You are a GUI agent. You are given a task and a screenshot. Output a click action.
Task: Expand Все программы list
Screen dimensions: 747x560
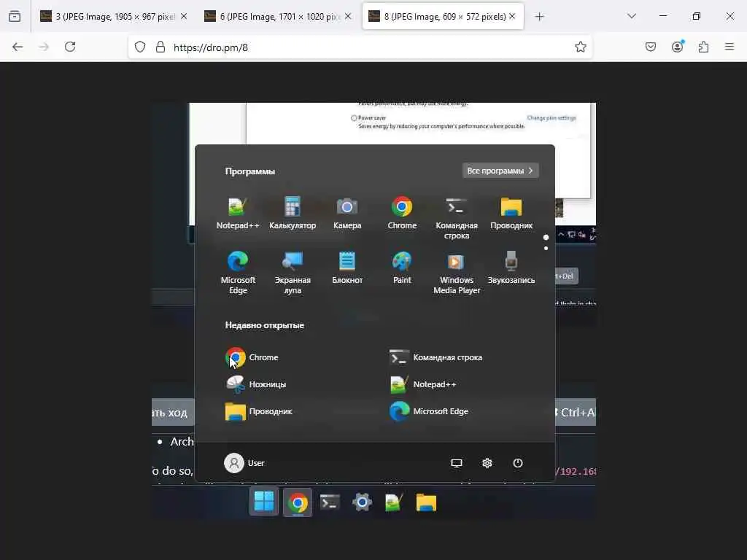click(x=500, y=171)
